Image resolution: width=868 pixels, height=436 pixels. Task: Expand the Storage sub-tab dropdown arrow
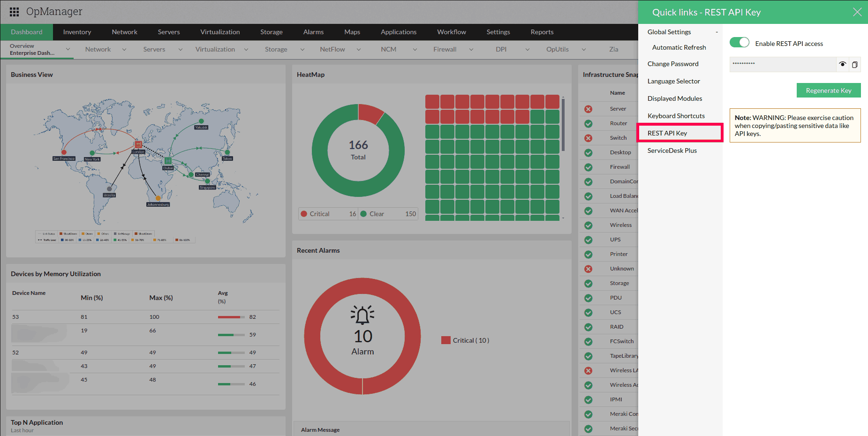click(302, 49)
